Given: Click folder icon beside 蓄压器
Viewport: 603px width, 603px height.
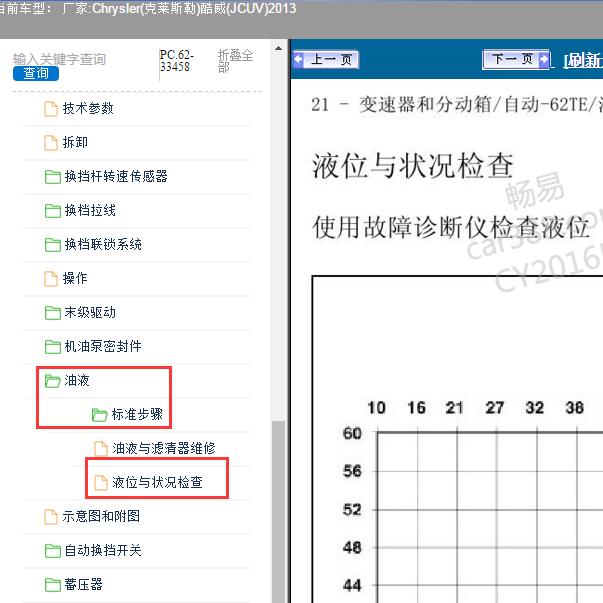Looking at the screenshot, I should click(53, 585).
